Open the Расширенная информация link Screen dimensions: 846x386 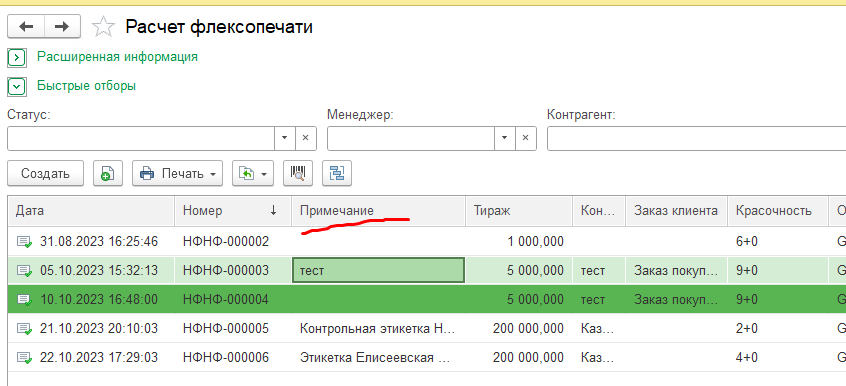pos(117,56)
